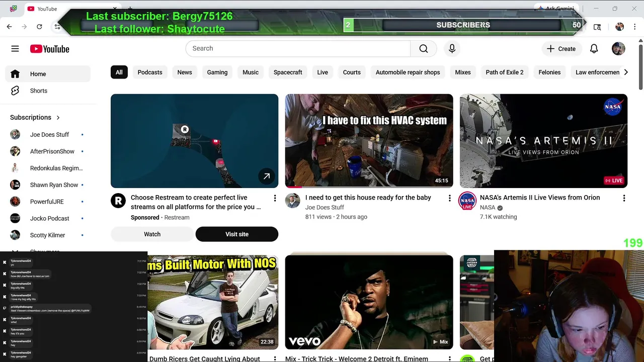Viewport: 644px width, 362px height.
Task: Click Visit site button
Action: 237,234
